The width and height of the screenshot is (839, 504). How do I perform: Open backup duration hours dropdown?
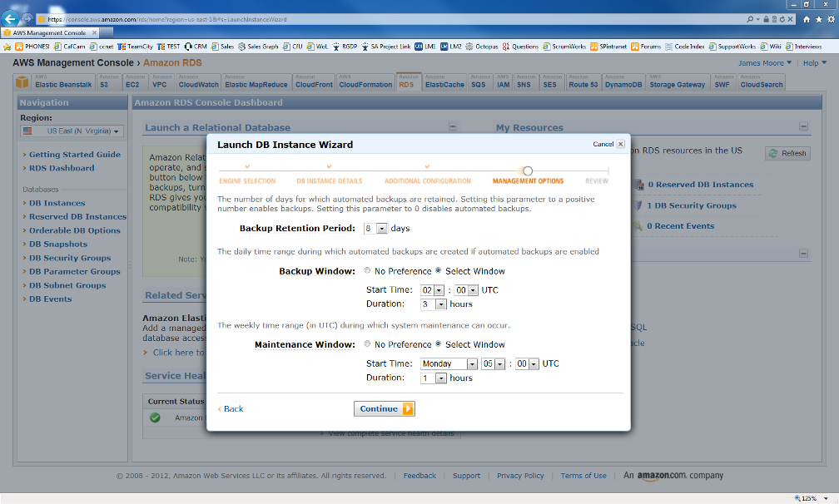pyautogui.click(x=434, y=304)
